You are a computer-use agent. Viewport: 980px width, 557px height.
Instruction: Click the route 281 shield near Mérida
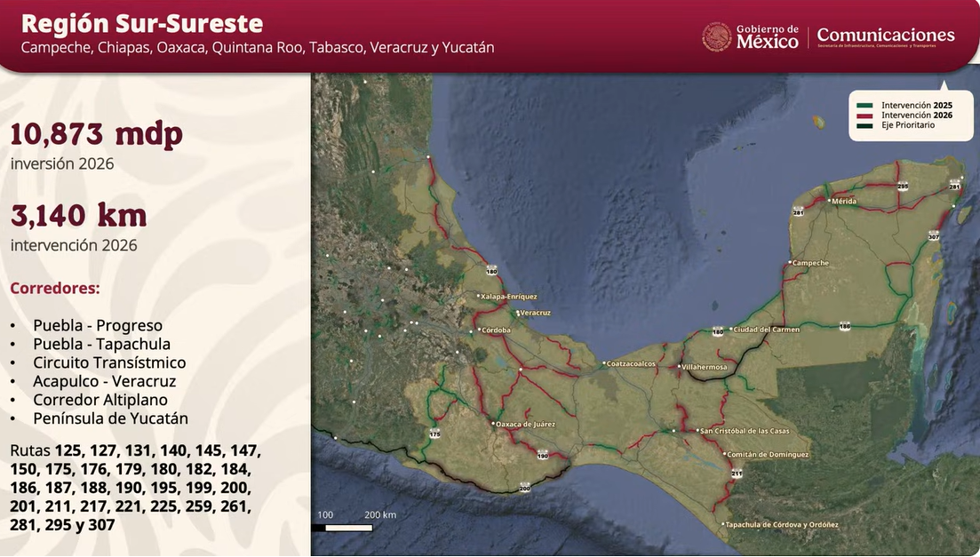tap(797, 212)
